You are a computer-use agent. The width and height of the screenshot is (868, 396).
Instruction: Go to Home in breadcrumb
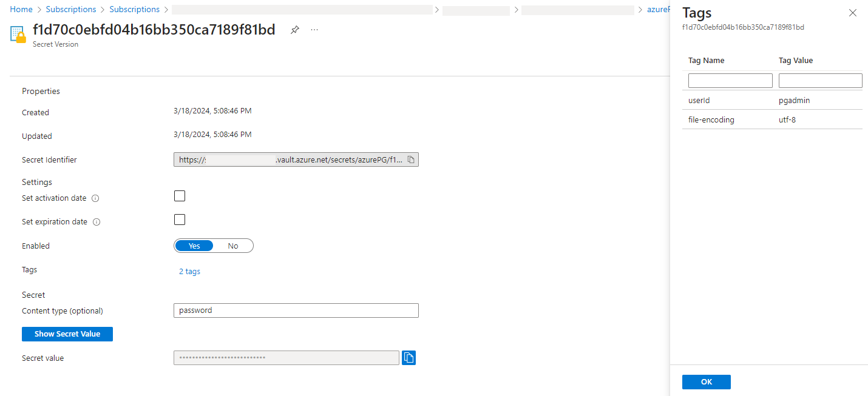21,10
